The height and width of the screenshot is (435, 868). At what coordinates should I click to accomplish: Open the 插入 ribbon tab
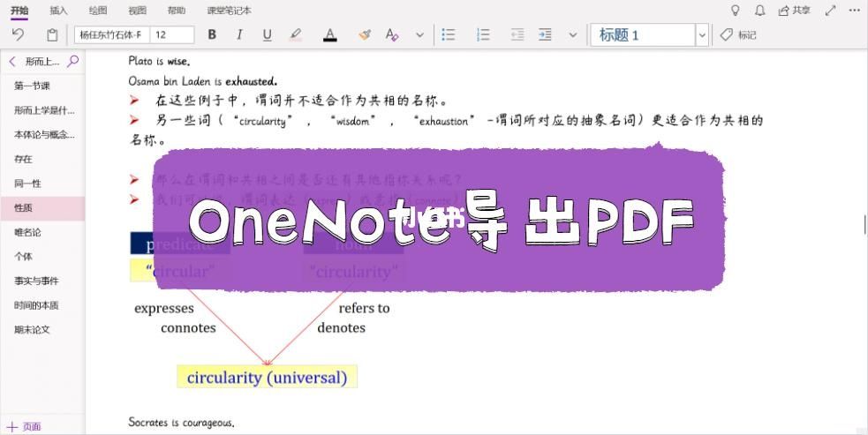point(58,11)
